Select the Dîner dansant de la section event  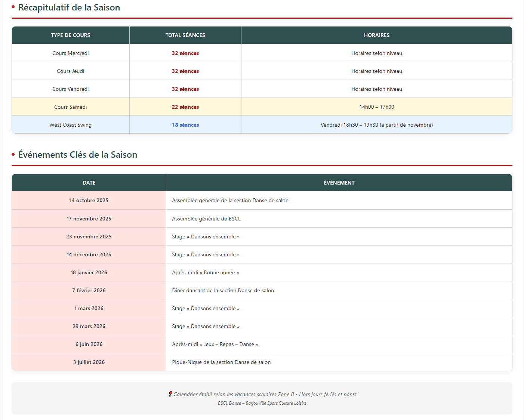(x=223, y=290)
